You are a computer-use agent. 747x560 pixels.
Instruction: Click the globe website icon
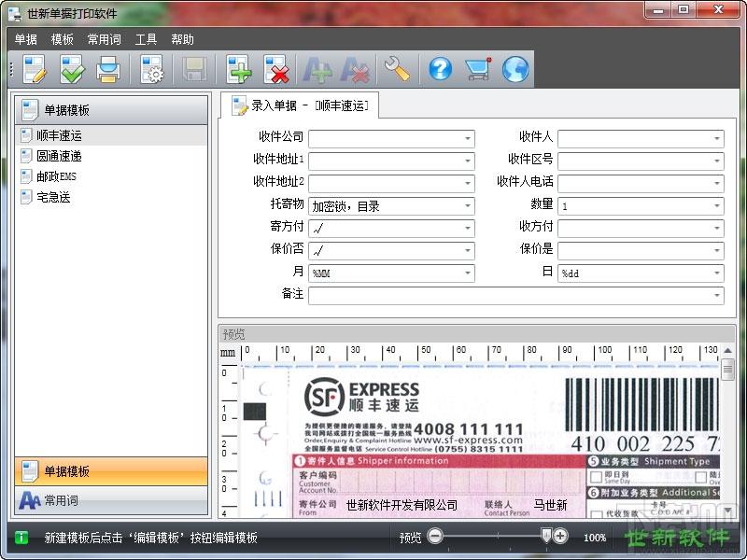point(515,69)
